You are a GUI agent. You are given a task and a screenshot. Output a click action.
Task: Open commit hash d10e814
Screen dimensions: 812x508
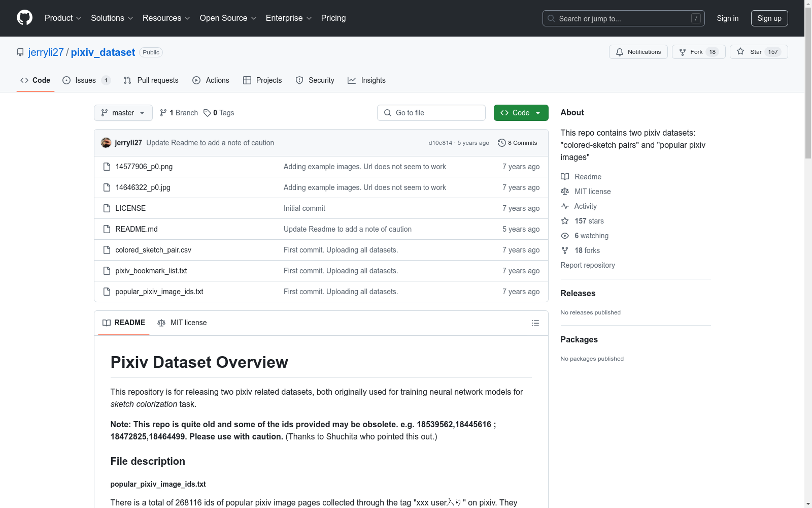(x=441, y=143)
